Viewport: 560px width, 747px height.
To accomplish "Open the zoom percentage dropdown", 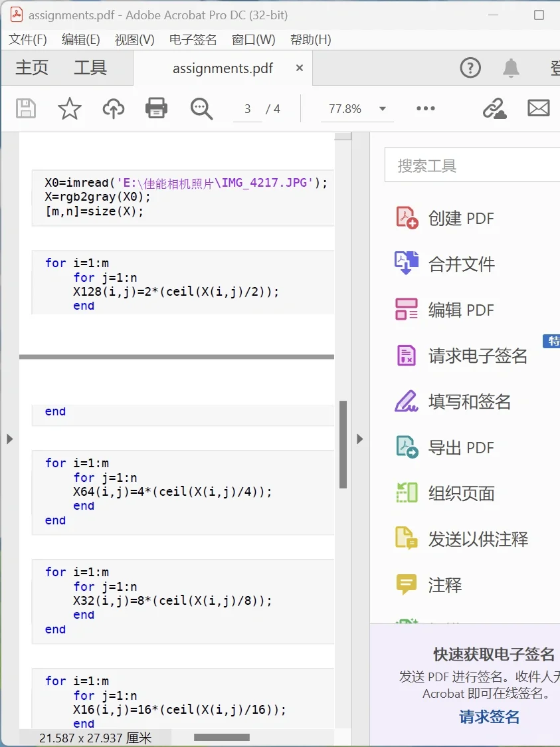I will coord(381,108).
